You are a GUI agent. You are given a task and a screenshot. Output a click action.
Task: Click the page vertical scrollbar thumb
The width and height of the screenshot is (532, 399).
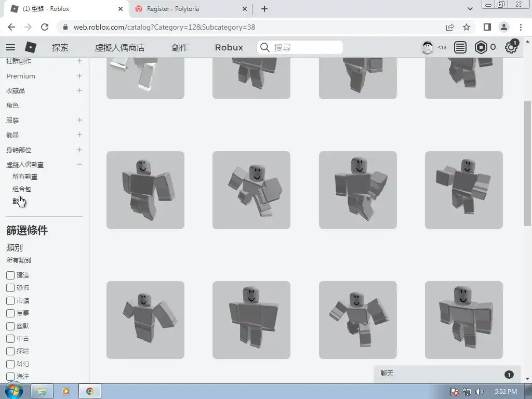pos(527,164)
